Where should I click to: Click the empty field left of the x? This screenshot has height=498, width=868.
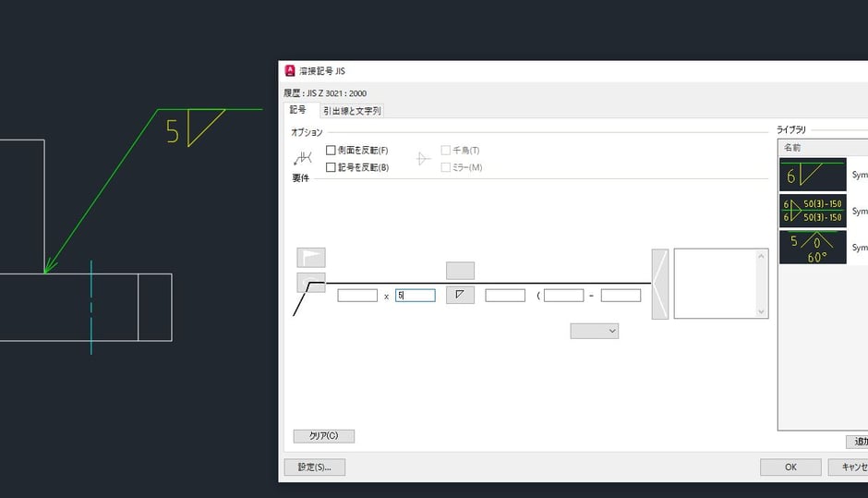click(357, 296)
